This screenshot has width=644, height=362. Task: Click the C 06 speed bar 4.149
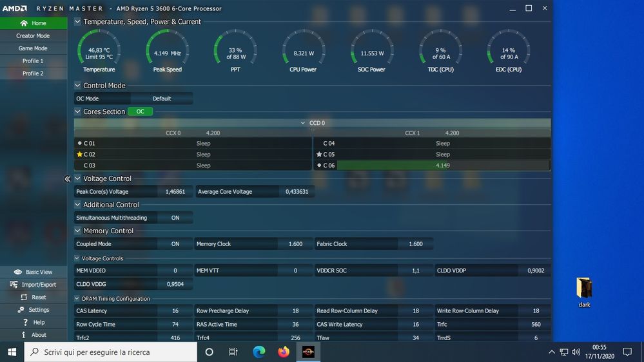tap(443, 166)
